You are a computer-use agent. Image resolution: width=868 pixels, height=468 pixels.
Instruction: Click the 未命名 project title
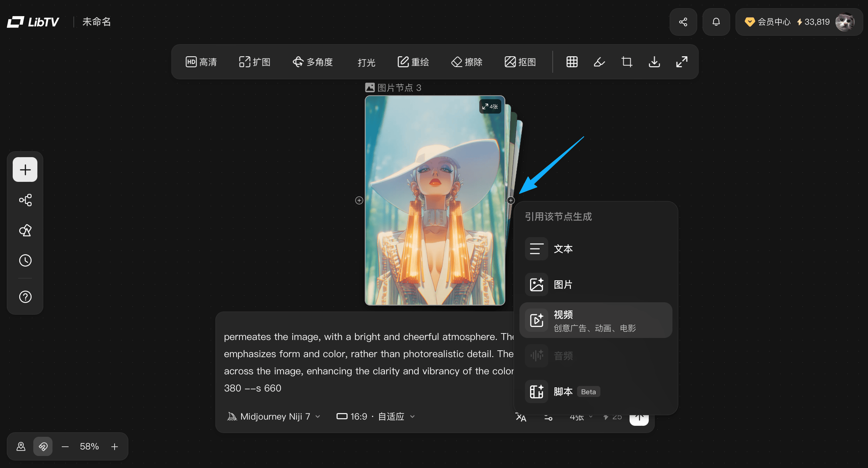[x=97, y=22]
